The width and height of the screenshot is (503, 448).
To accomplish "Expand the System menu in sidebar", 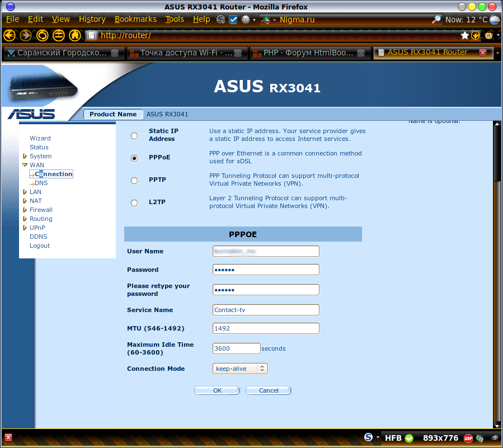I will click(25, 156).
